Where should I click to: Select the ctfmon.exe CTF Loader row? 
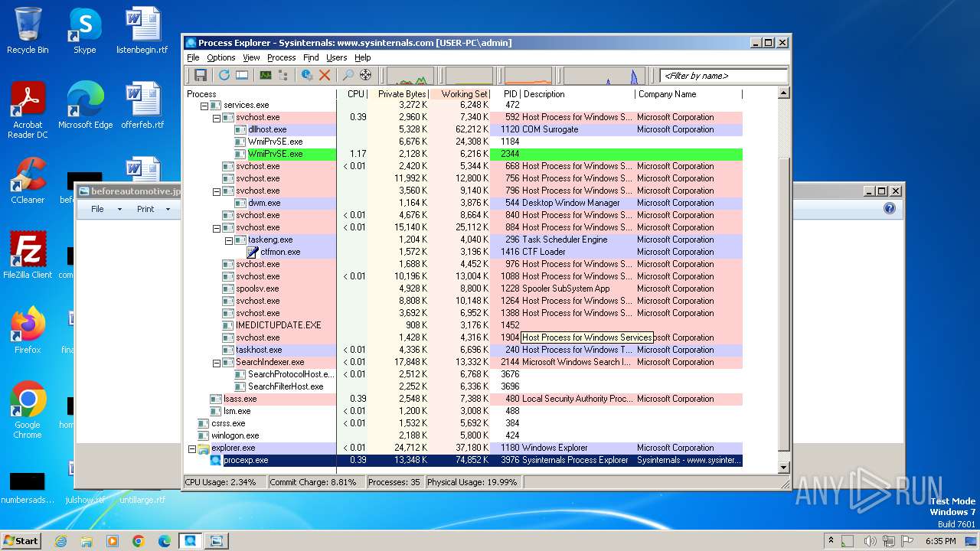[x=463, y=252]
